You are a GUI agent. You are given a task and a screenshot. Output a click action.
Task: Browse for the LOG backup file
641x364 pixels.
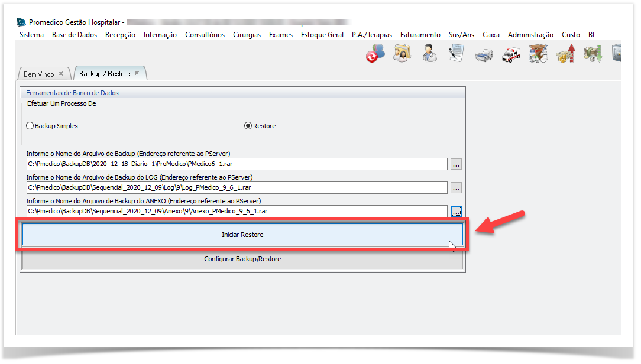click(456, 188)
